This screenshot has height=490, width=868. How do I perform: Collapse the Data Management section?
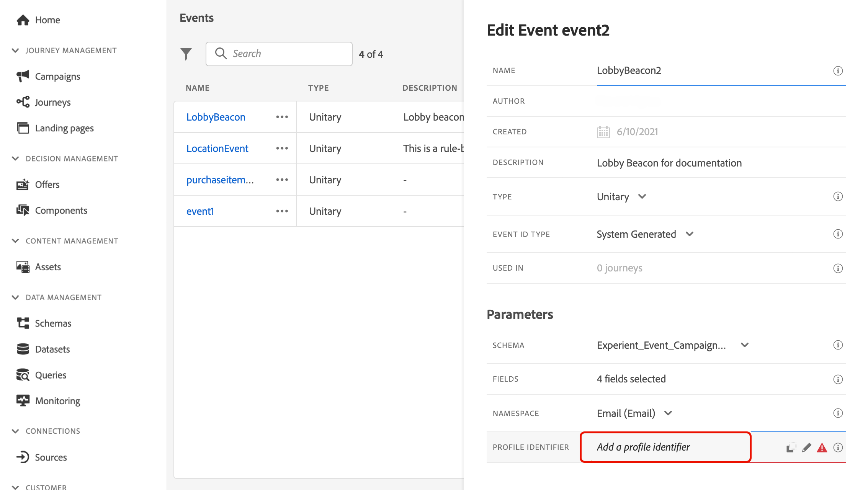click(16, 297)
